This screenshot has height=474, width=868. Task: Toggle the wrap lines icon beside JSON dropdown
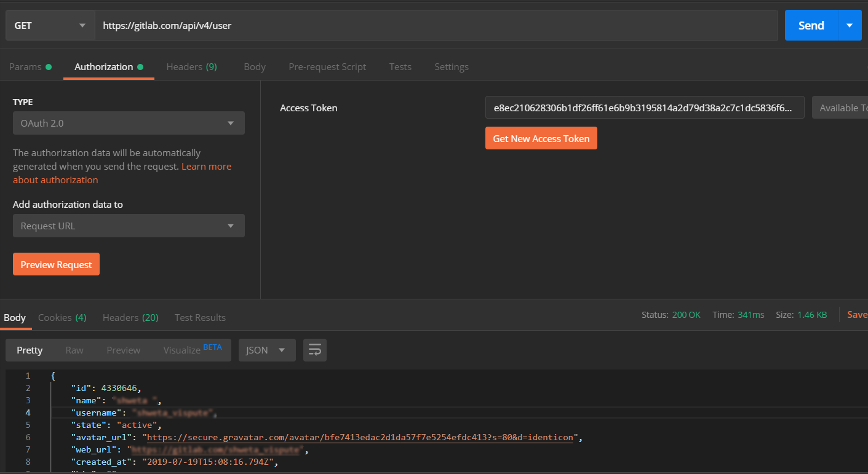(314, 350)
